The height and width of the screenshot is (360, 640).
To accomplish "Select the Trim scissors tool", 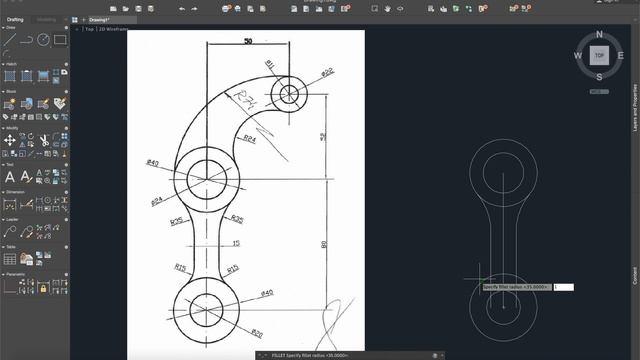I will pyautogui.click(x=44, y=140).
